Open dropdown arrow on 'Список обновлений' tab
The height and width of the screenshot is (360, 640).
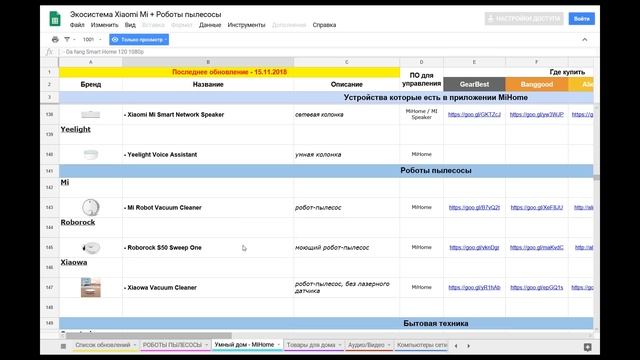pos(135,345)
